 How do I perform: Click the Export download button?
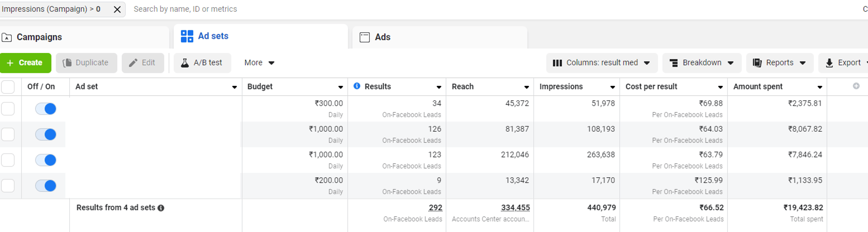pos(843,63)
